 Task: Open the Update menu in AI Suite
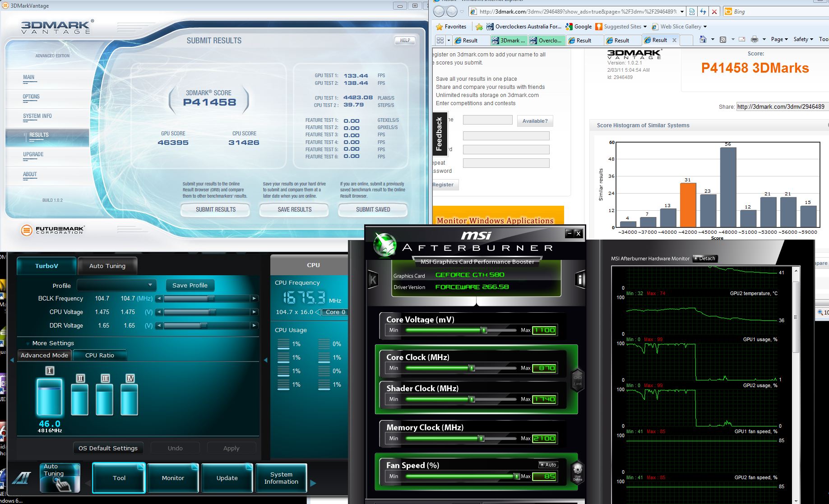(x=227, y=478)
